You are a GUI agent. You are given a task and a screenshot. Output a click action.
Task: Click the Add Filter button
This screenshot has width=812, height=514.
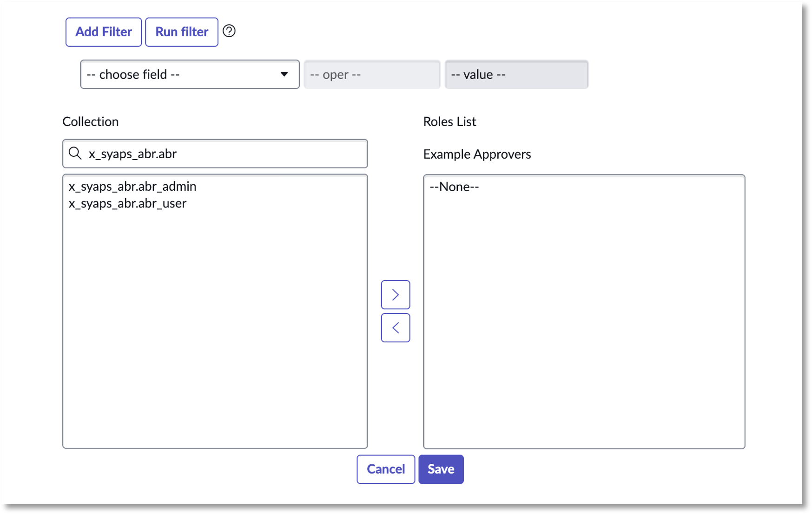point(104,32)
